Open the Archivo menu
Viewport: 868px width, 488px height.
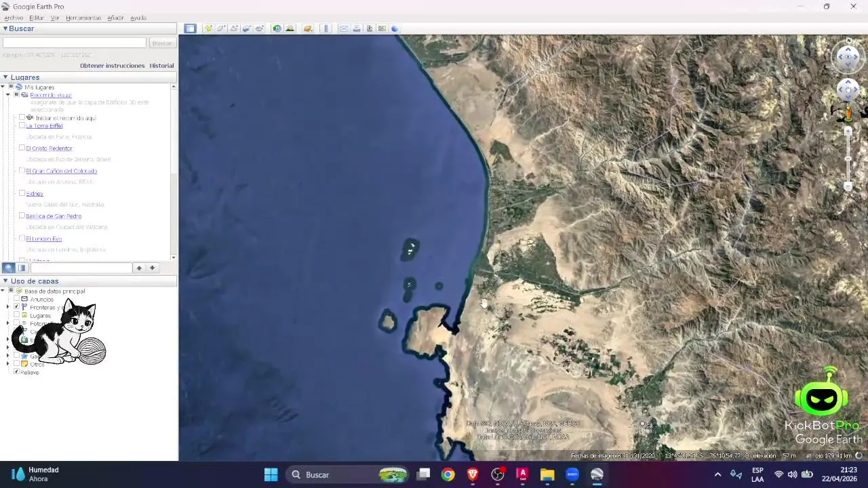click(14, 18)
